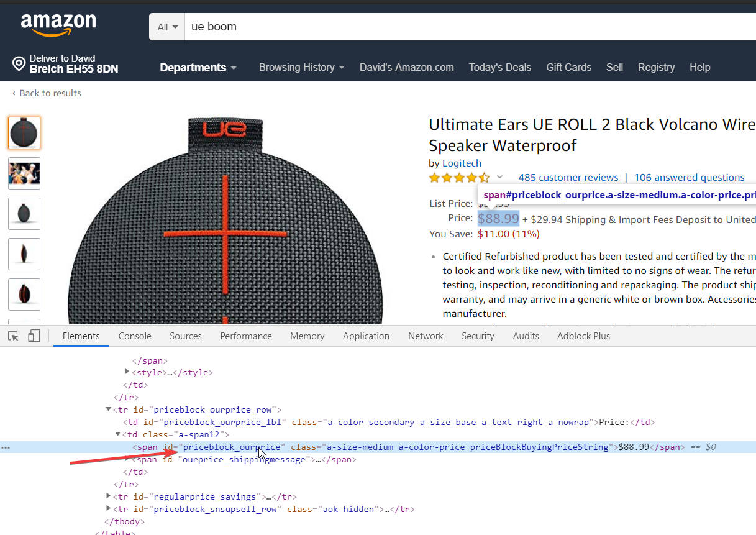The height and width of the screenshot is (535, 756).
Task: Open the Adblock Plus tab
Action: pyautogui.click(x=583, y=336)
